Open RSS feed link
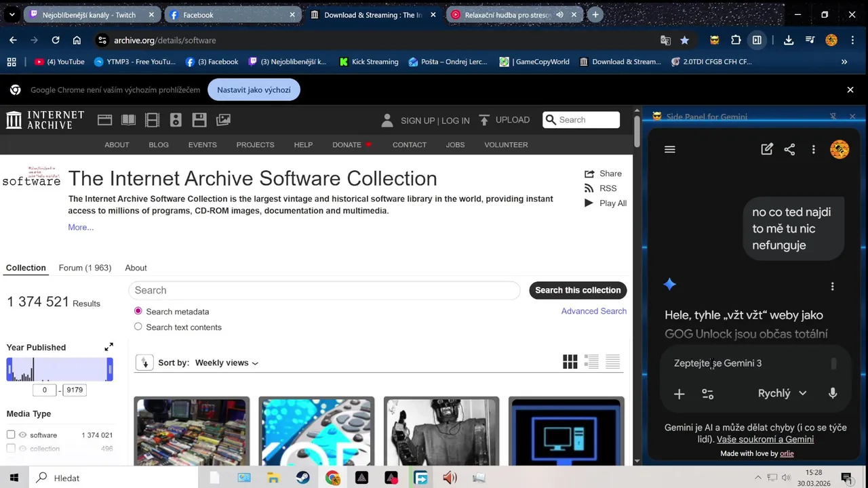The height and width of the screenshot is (488, 868). pos(600,188)
